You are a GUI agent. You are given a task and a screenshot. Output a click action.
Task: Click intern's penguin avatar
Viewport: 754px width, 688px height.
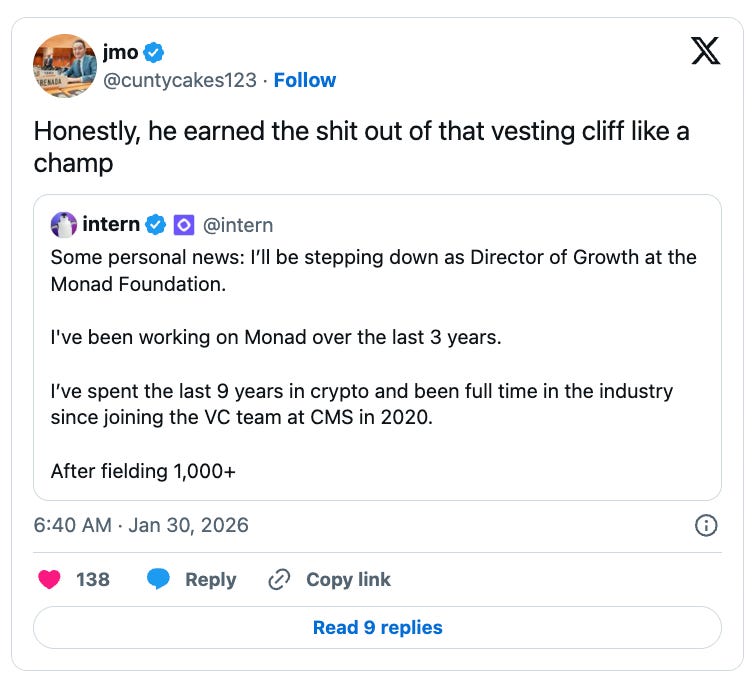pos(63,224)
